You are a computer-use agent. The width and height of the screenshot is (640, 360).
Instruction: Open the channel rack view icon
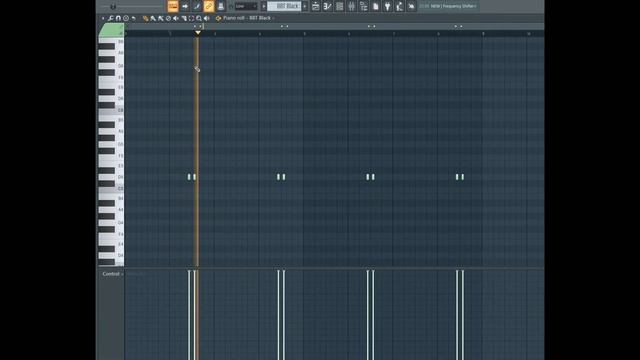click(340, 6)
